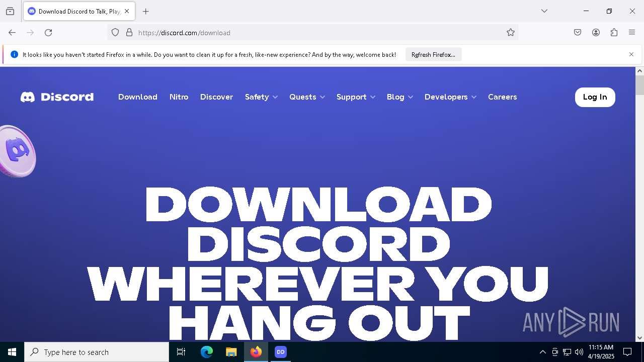This screenshot has width=644, height=362.
Task: Open the Careers nav link
Action: click(502, 97)
